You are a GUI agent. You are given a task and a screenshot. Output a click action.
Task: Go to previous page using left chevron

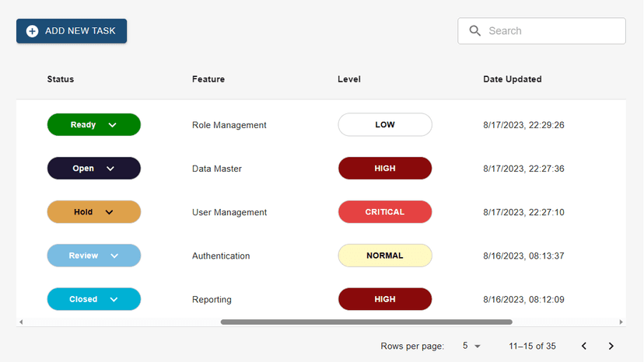coord(584,346)
